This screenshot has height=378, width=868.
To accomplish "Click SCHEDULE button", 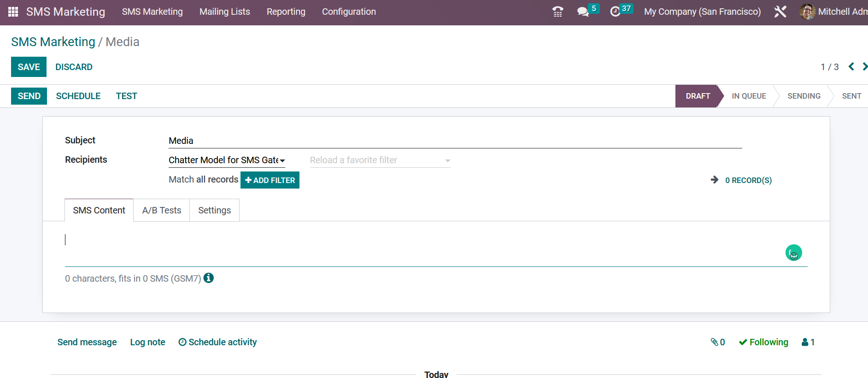I will tap(78, 96).
